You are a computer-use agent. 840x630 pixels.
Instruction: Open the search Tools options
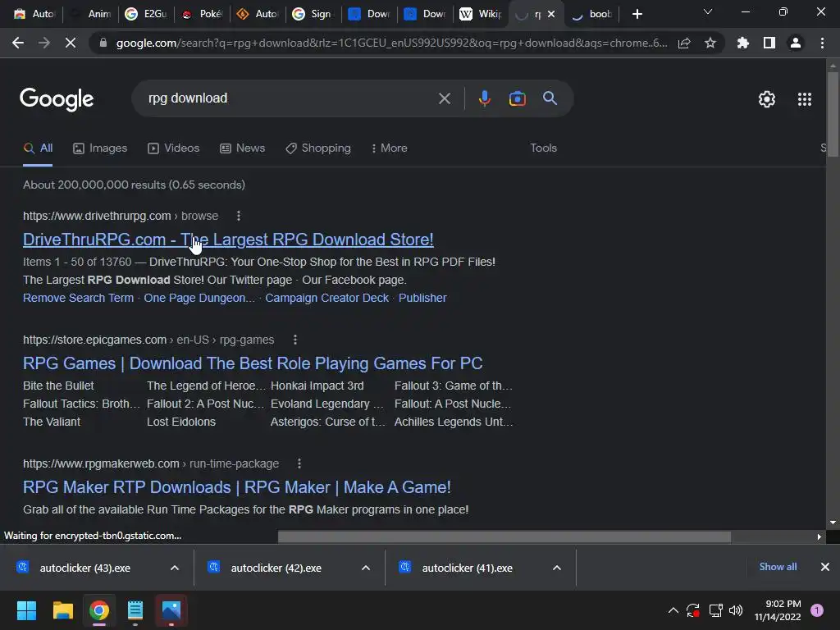click(x=543, y=148)
